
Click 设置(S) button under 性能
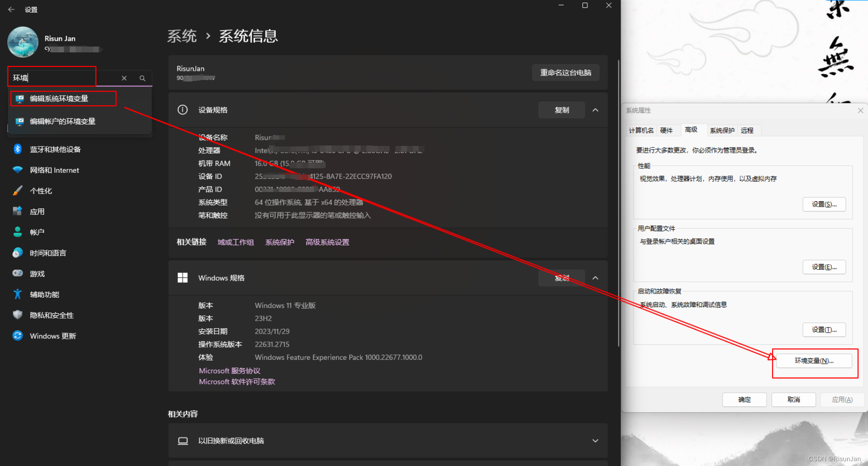point(824,205)
